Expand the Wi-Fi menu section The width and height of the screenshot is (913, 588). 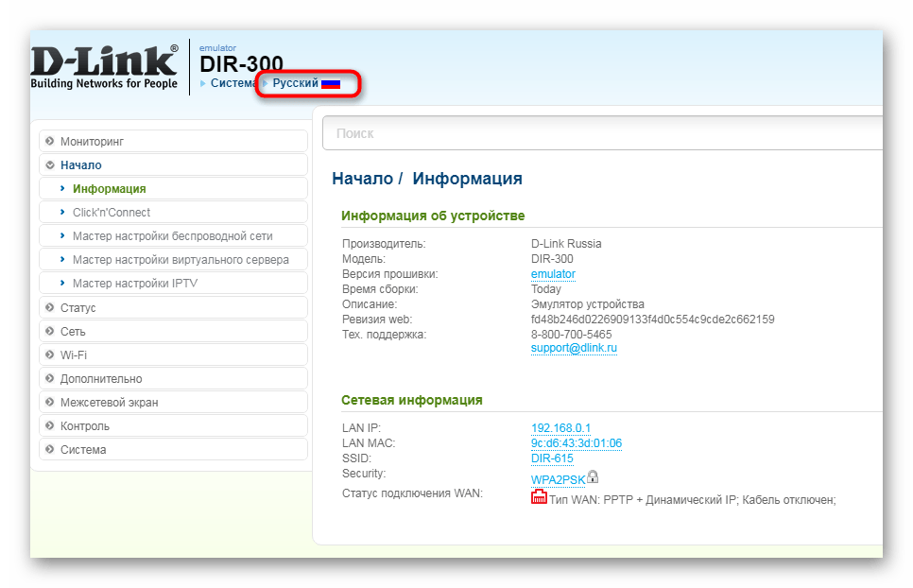[x=174, y=355]
